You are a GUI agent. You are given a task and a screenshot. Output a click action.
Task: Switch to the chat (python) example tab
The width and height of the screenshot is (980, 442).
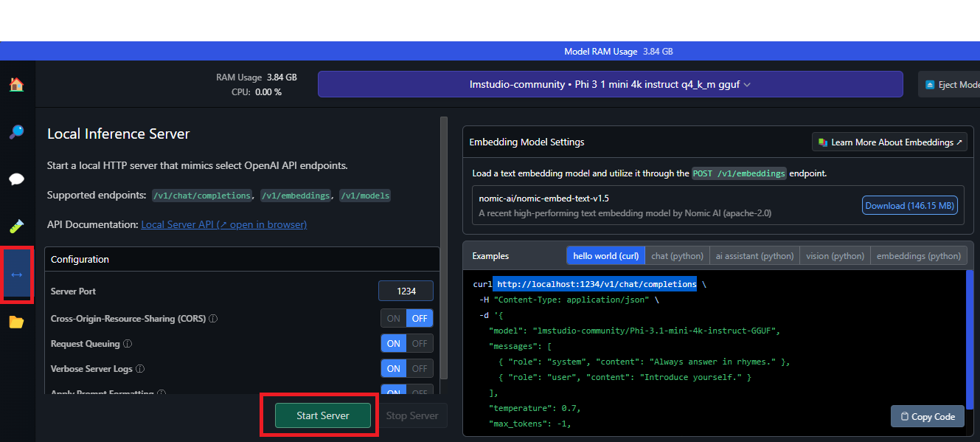click(677, 255)
